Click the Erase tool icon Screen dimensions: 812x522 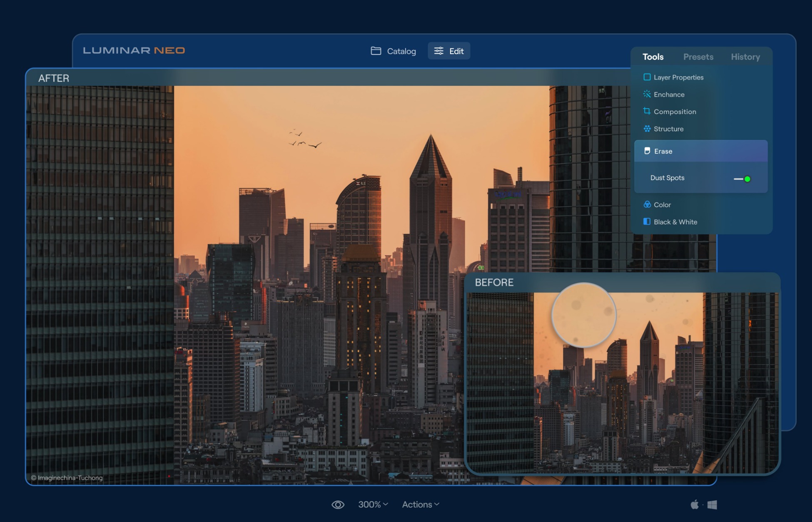coord(647,151)
